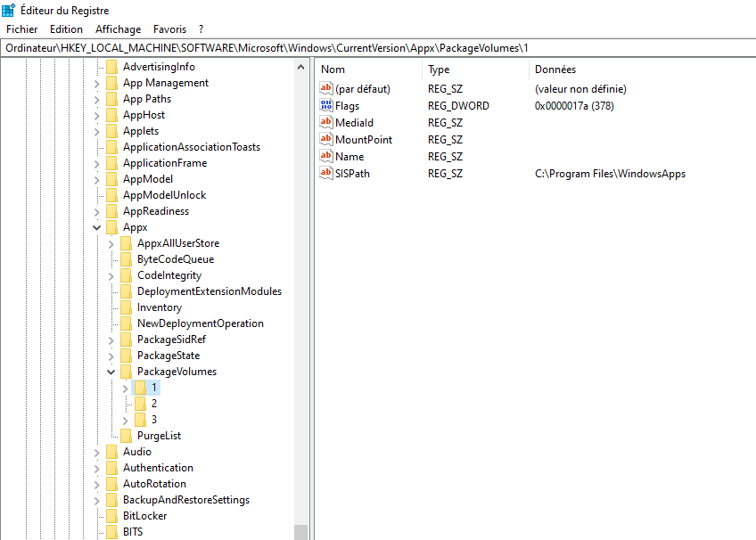Click the Applets folder icon
This screenshot has width=756, height=540.
[x=111, y=131]
